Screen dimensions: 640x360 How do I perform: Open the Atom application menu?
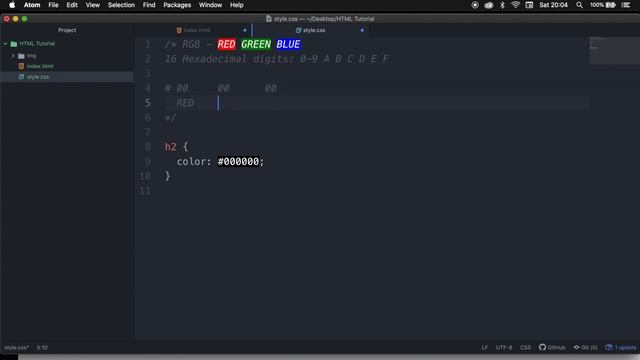click(x=32, y=5)
